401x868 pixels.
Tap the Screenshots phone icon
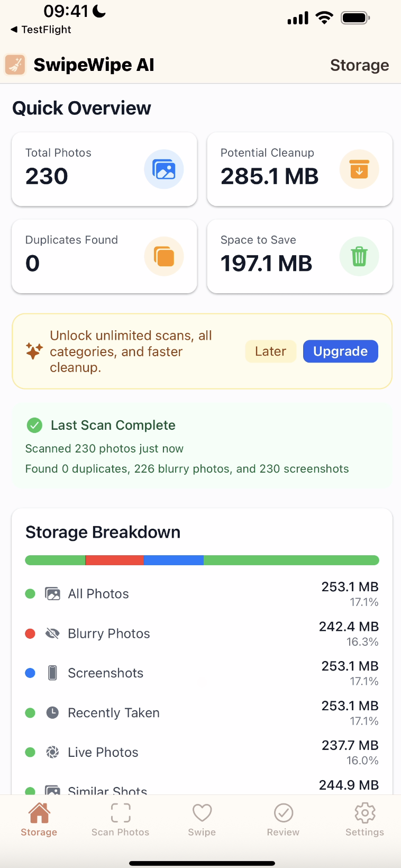pyautogui.click(x=52, y=673)
